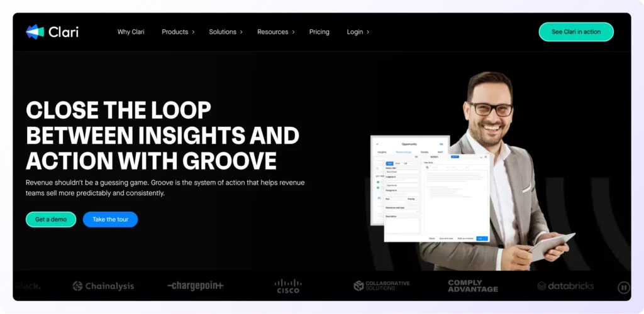Click the Clari wordmark text
Image resolution: width=644 pixels, height=314 pixels.
coord(64,32)
